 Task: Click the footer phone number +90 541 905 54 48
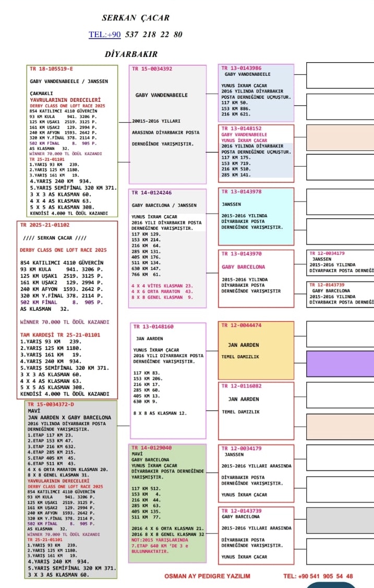point(318,577)
